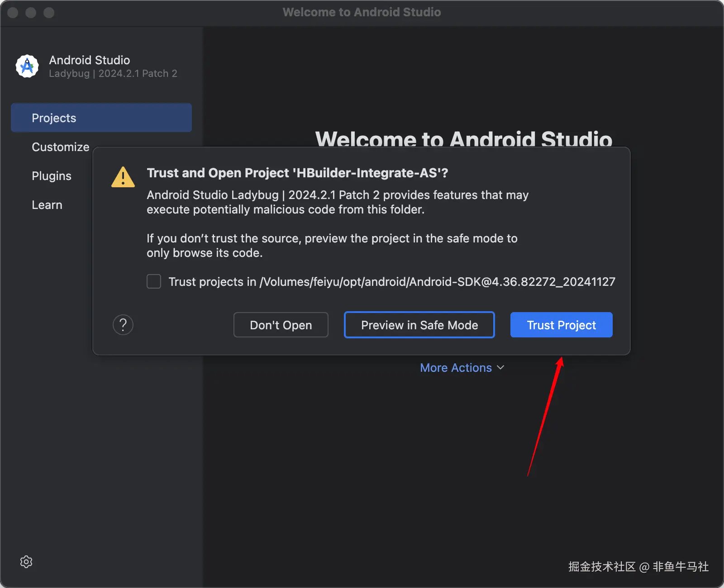724x588 pixels.
Task: Click the window title bar text
Action: pos(362,12)
